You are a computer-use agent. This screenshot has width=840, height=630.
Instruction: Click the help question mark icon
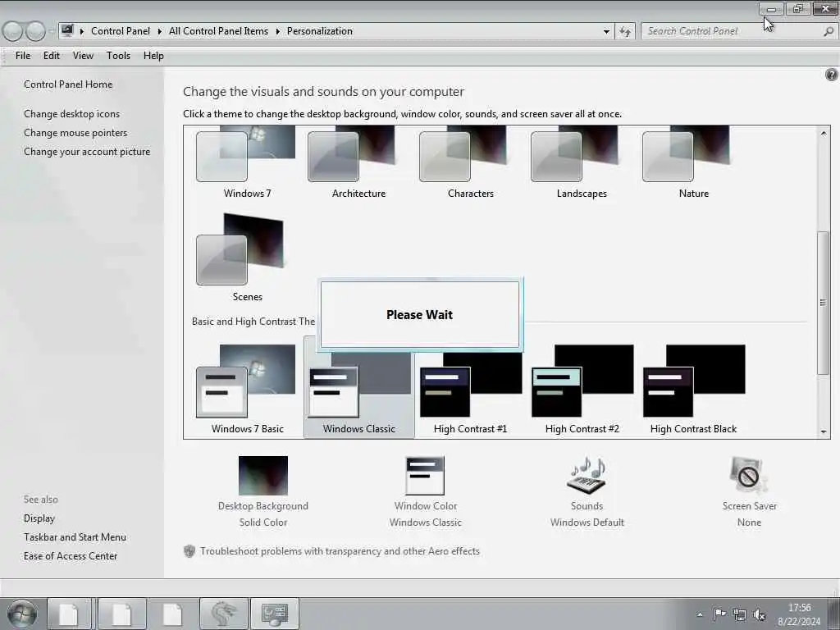(831, 75)
